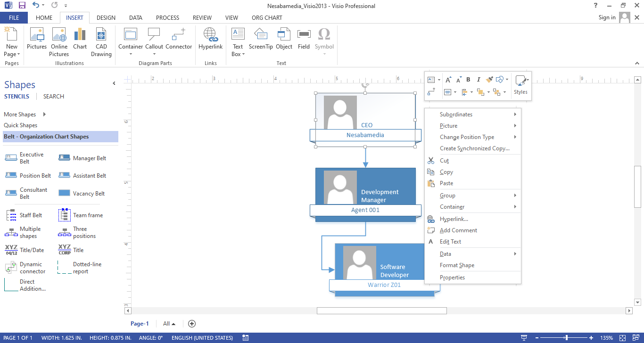Image resolution: width=644 pixels, height=343 pixels.
Task: Click the zoom slider handle
Action: [x=566, y=338]
